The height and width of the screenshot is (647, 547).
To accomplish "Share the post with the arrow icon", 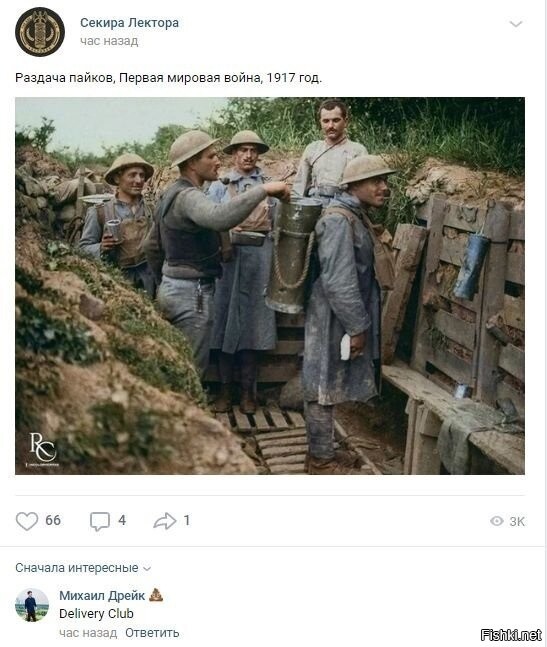I will [165, 521].
